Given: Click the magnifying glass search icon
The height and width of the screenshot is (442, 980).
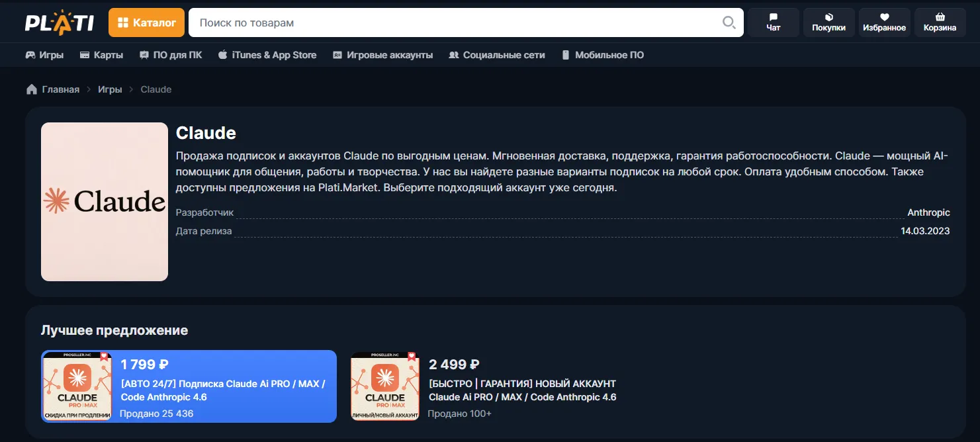Looking at the screenshot, I should pos(729,22).
